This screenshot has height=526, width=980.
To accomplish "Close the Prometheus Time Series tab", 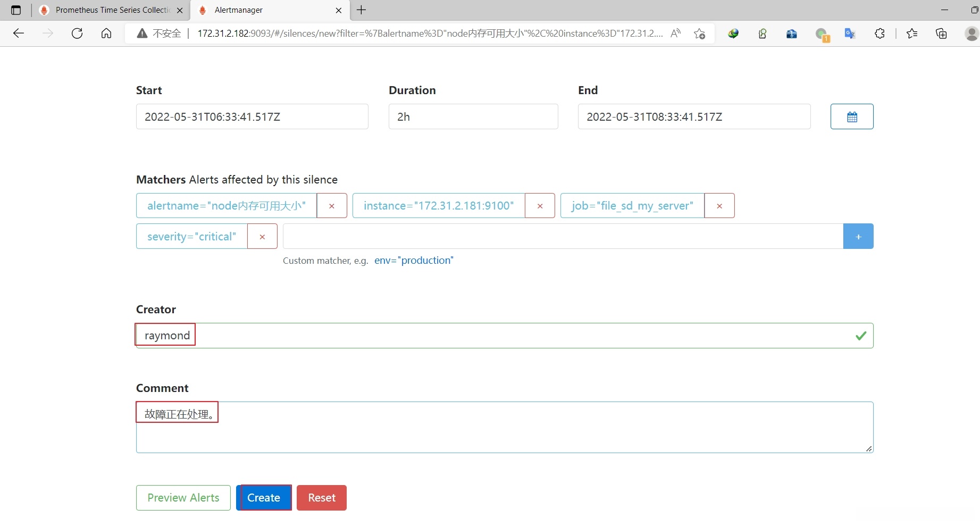I will (x=180, y=10).
